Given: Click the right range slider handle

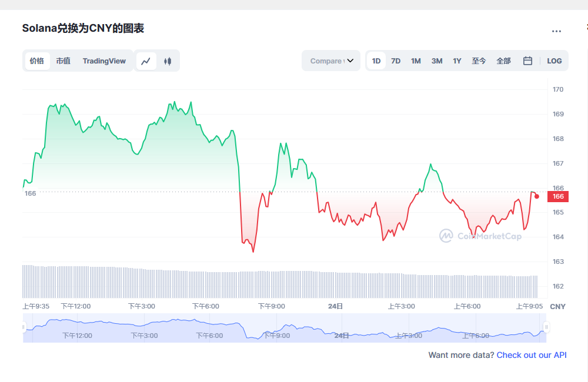Looking at the screenshot, I should (x=546, y=327).
